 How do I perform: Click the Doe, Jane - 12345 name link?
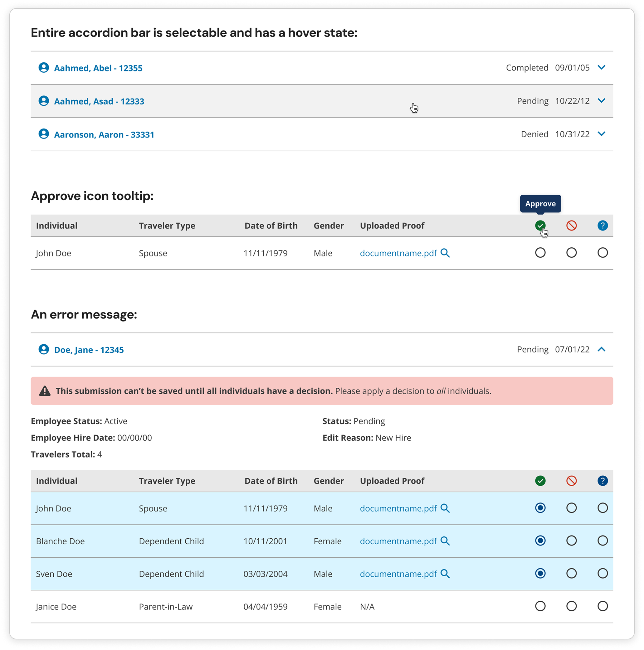click(89, 350)
